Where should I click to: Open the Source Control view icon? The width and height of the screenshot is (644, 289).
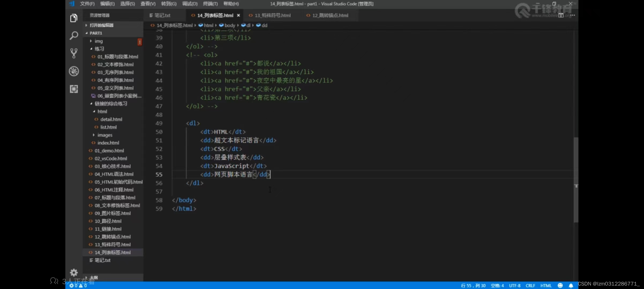pyautogui.click(x=74, y=53)
